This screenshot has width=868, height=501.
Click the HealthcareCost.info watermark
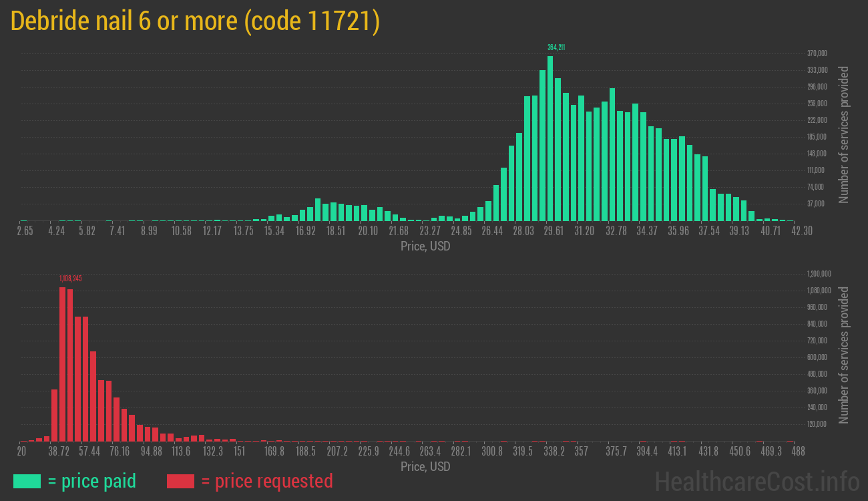[x=756, y=481]
